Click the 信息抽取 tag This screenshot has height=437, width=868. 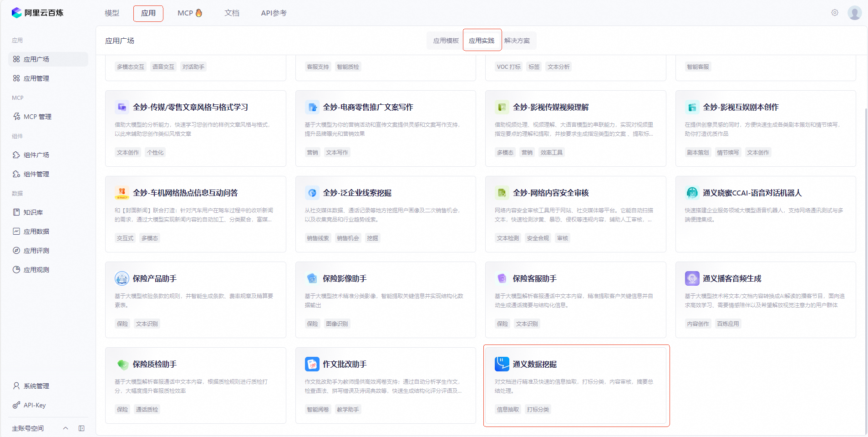tap(508, 409)
